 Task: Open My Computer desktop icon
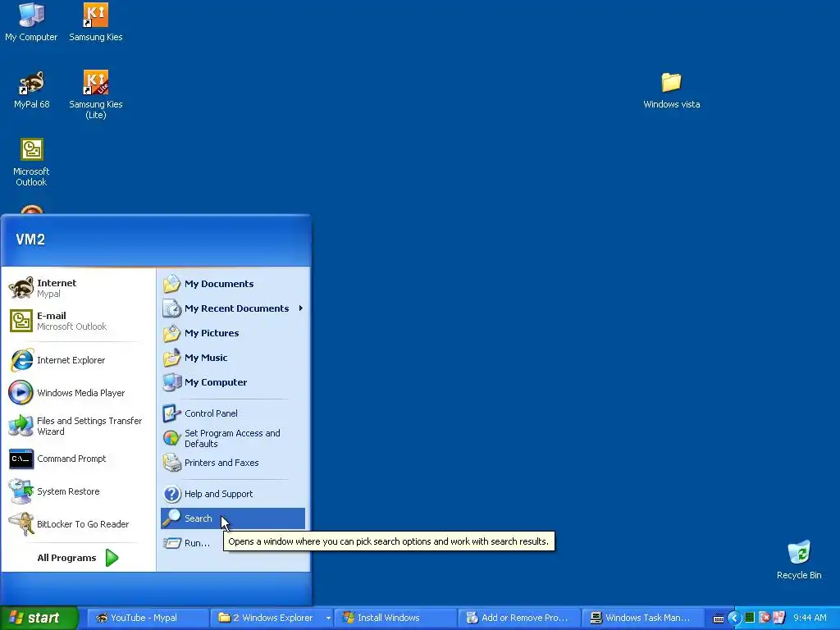[31, 21]
